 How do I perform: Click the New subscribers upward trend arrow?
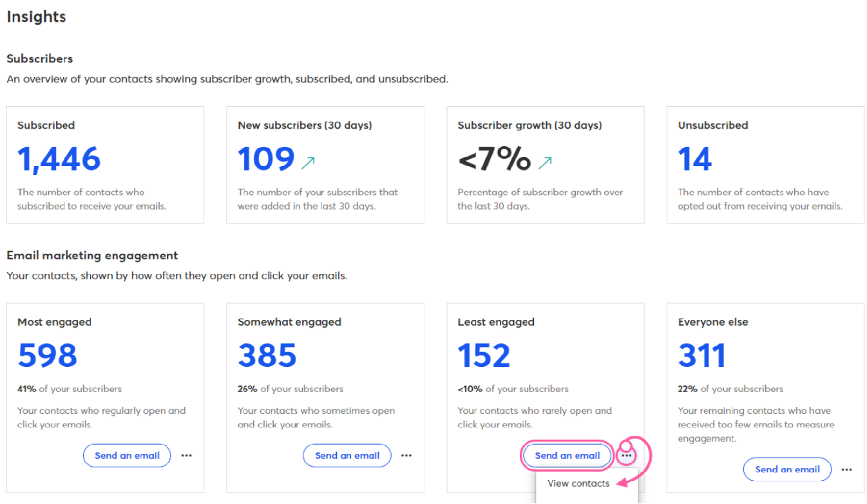(308, 162)
